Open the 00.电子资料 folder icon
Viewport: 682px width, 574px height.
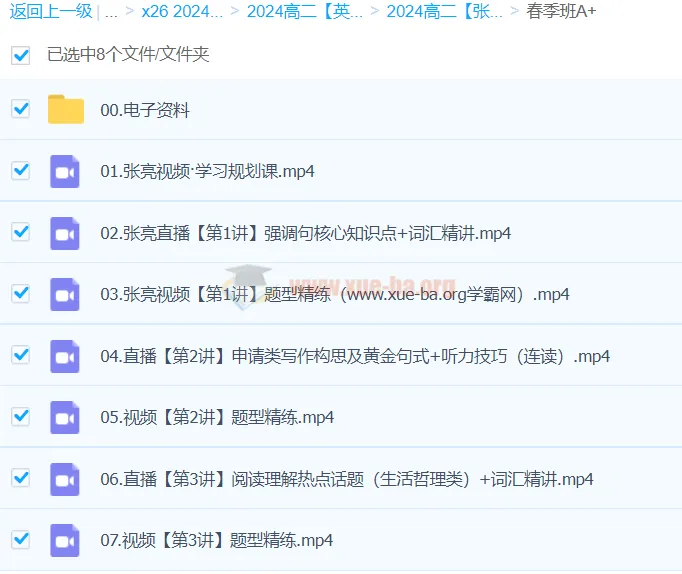click(x=66, y=110)
